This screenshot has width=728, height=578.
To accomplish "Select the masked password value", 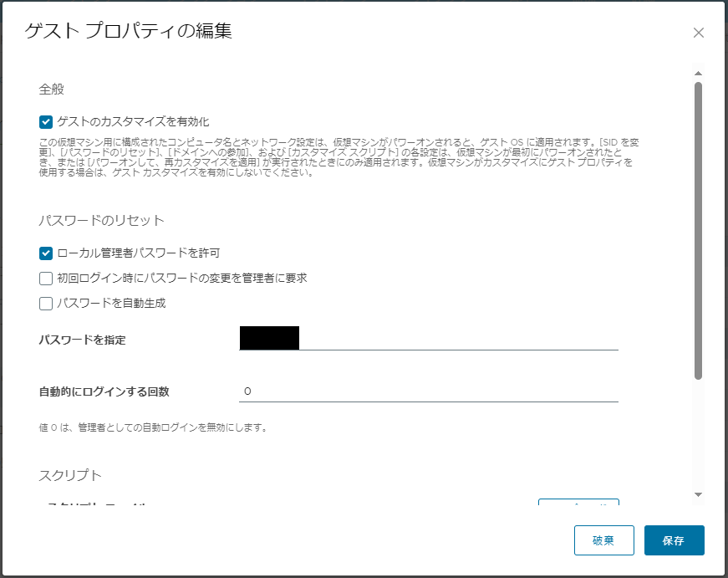I will click(x=267, y=339).
